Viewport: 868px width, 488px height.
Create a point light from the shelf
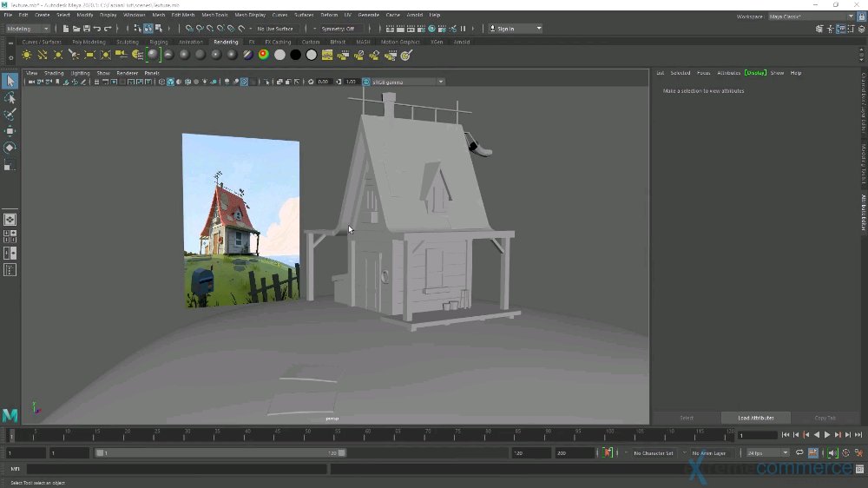coord(58,55)
